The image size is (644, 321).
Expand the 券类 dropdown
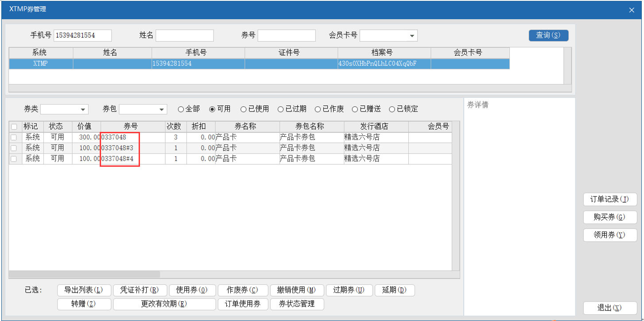pos(83,109)
